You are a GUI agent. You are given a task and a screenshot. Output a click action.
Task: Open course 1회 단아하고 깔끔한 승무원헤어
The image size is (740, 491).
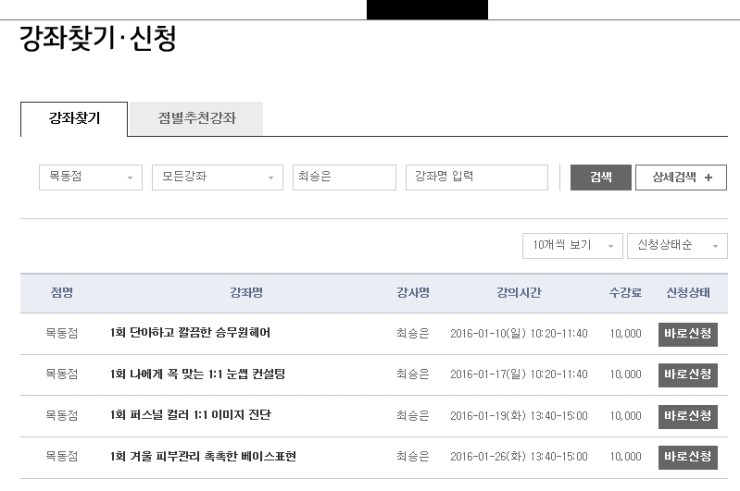[190, 333]
